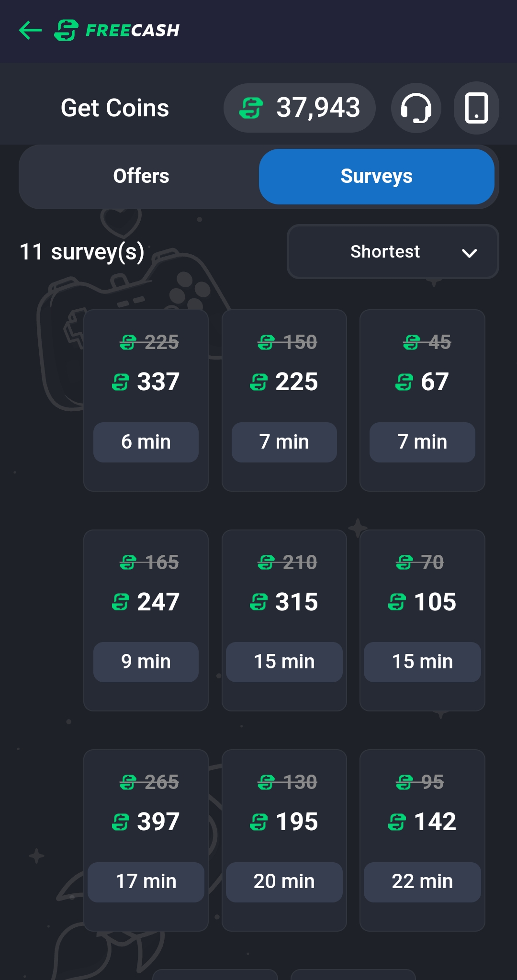Tap the green back arrow
517x980 pixels.
point(30,30)
